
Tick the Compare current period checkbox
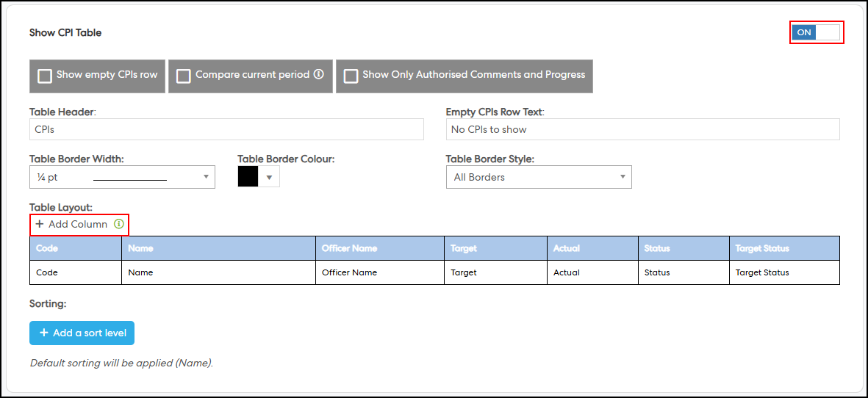(184, 76)
